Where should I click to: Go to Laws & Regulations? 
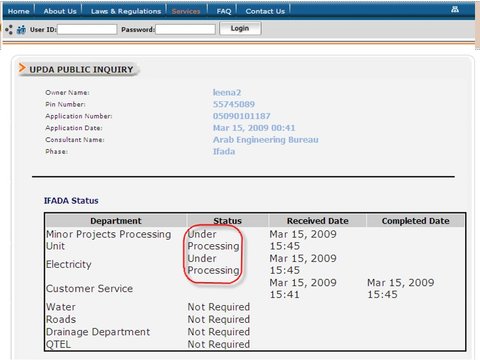pos(126,11)
